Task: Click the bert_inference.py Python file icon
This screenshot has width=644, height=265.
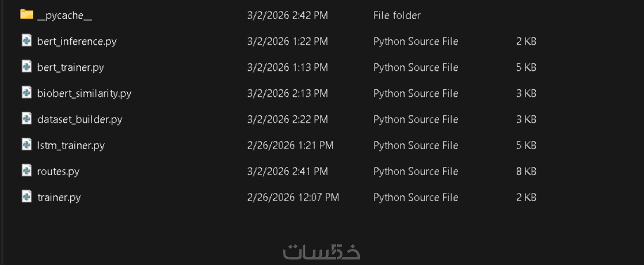Action: (26, 41)
